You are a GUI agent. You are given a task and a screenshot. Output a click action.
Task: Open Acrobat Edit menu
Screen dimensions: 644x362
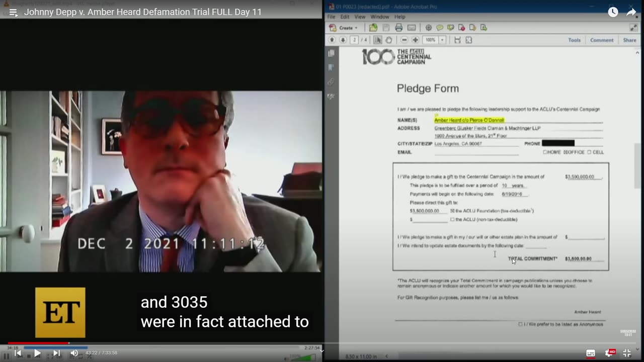coord(345,17)
